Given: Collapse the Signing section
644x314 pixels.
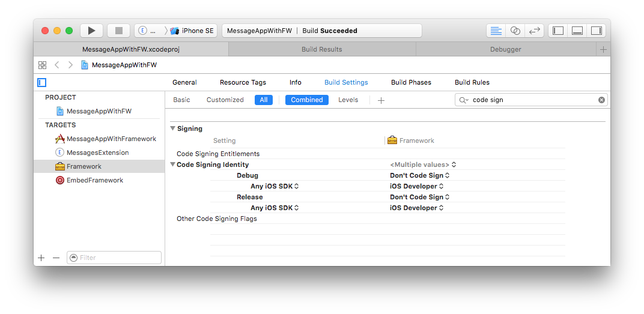Looking at the screenshot, I should (x=173, y=128).
